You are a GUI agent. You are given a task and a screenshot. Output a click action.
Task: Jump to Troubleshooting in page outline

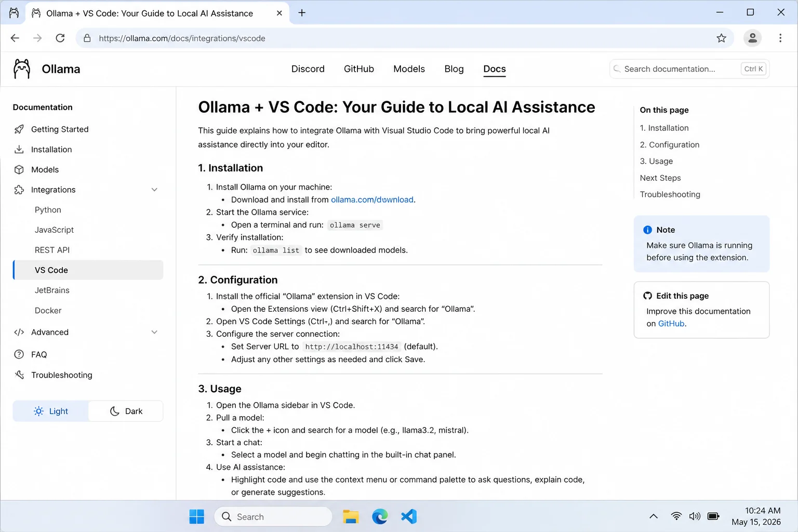pos(670,194)
